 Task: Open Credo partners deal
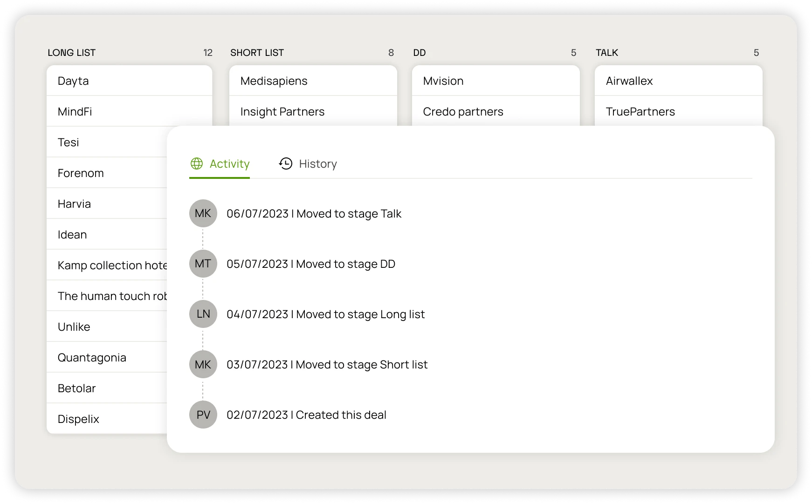click(495, 111)
